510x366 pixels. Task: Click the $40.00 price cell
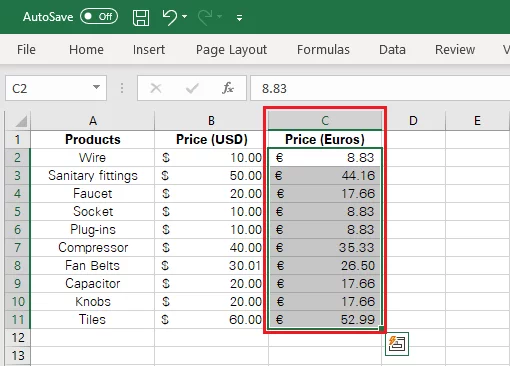211,248
